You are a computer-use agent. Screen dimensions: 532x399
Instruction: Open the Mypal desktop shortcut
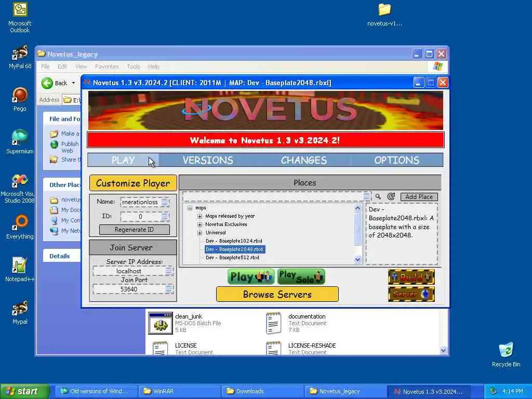click(x=20, y=312)
